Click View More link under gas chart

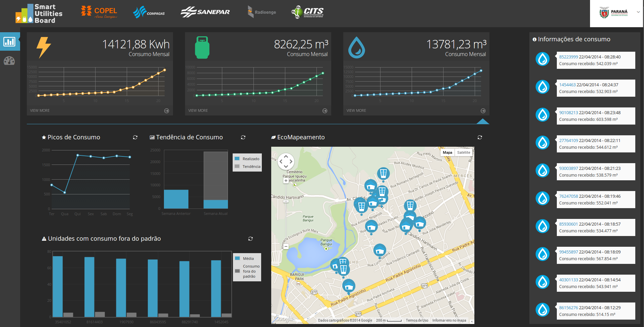198,110
